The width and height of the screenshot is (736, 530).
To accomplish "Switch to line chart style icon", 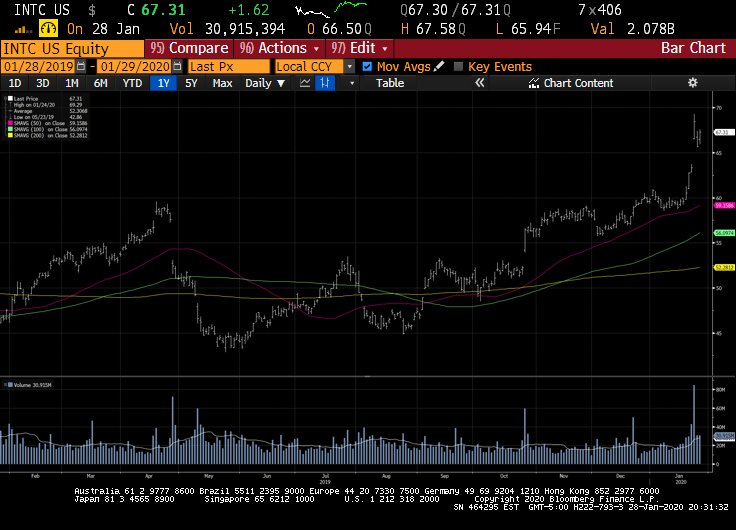I will (305, 83).
